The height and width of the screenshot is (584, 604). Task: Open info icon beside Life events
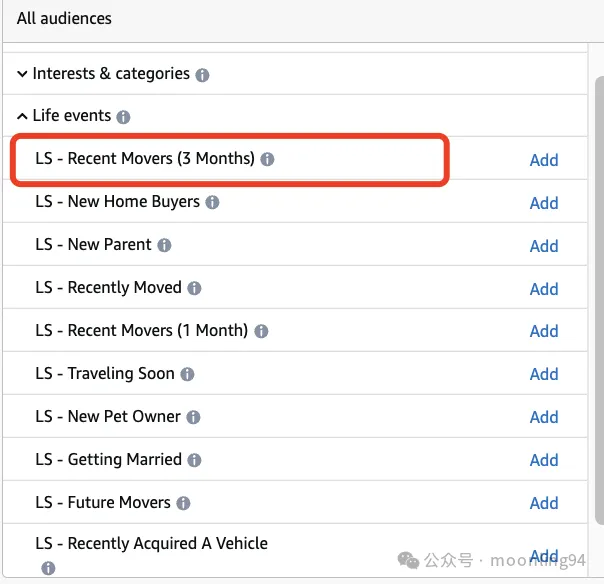coord(123,117)
